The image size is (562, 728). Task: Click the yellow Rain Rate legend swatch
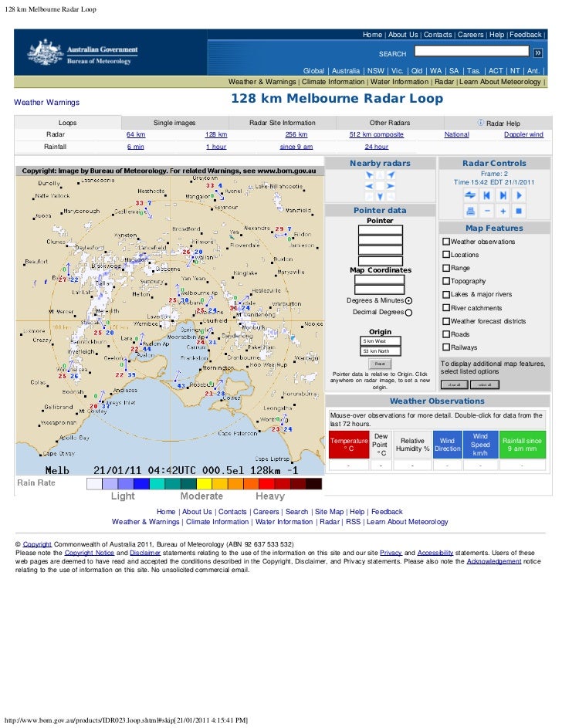pos(205,484)
